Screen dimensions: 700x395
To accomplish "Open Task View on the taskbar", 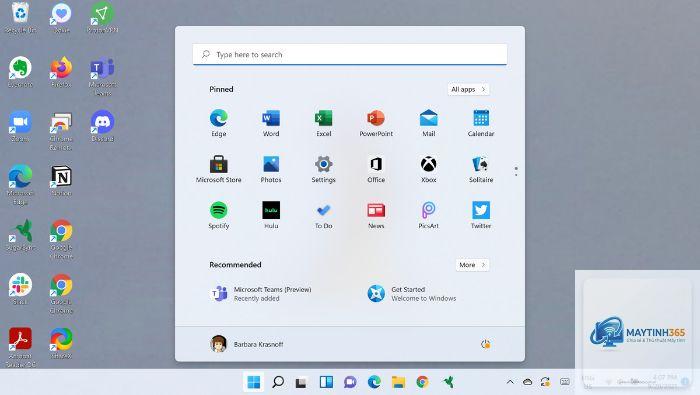I will pyautogui.click(x=301, y=383).
